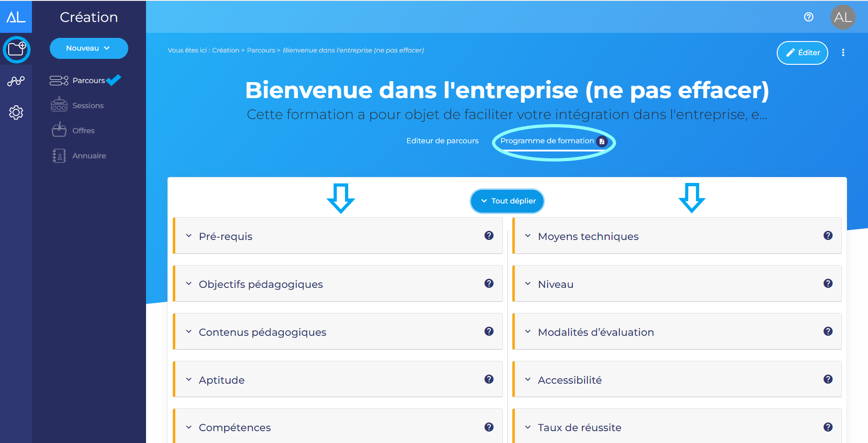Click the help icon next to Niveau
This screenshot has width=868, height=443.
pos(828,283)
